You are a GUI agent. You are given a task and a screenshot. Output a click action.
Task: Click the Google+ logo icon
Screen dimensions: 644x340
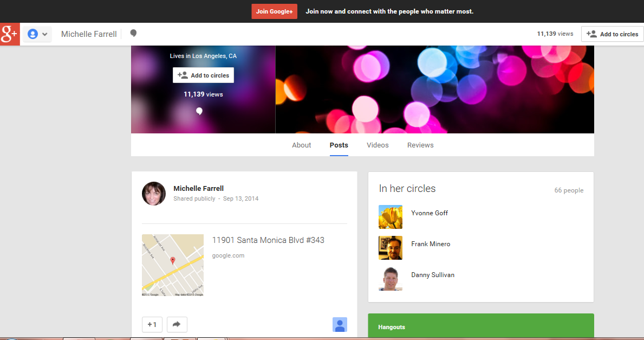(10, 34)
